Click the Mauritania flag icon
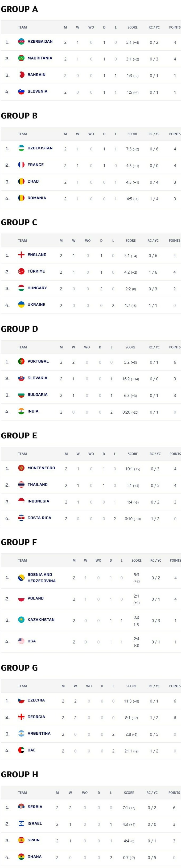This screenshot has height=868, width=181. (x=21, y=58)
